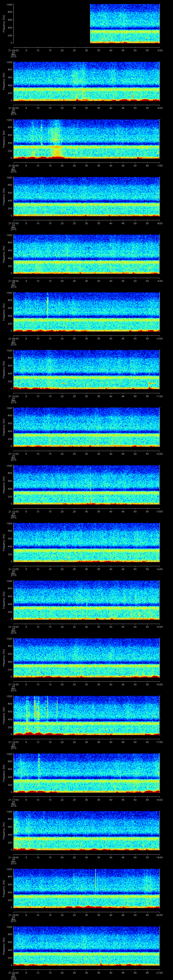Click the '7:00' end time label
Screen dimensions: 173x980
pyautogui.click(x=160, y=165)
